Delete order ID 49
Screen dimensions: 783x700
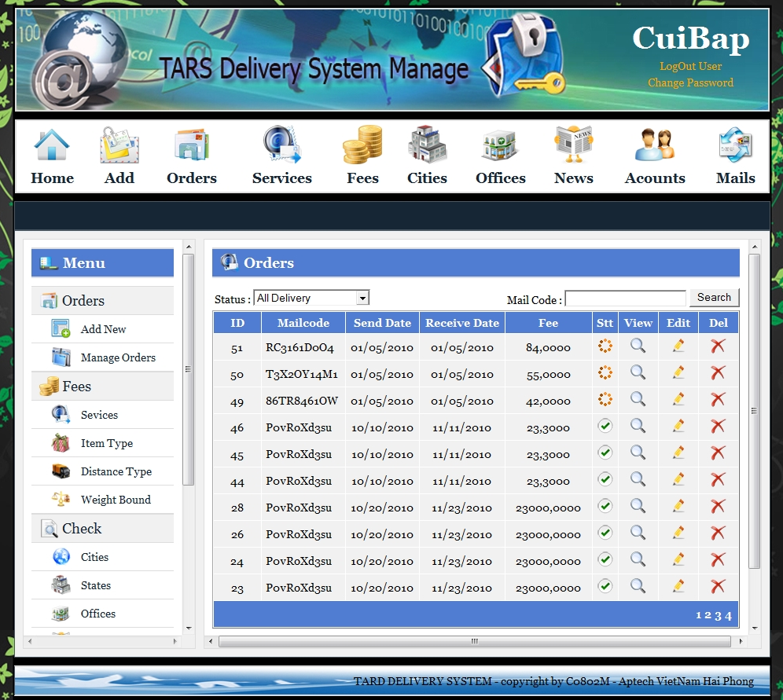coord(718,400)
